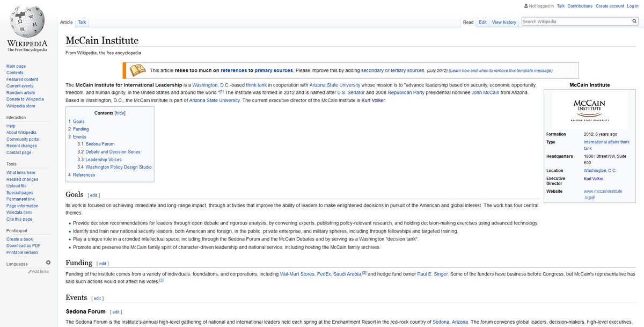644x327 pixels.
Task: Open the Languages settings gear icon
Action: point(48,263)
